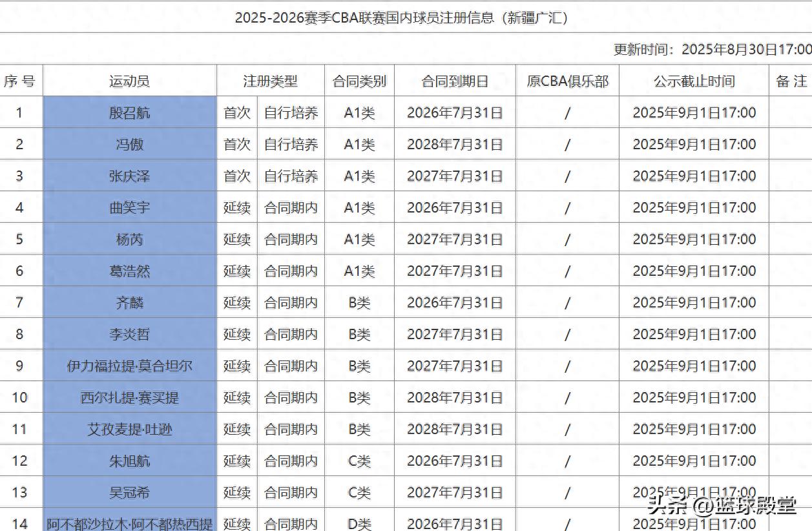The height and width of the screenshot is (531, 812).
Task: Click D类 in row 14
Action: coord(359,523)
